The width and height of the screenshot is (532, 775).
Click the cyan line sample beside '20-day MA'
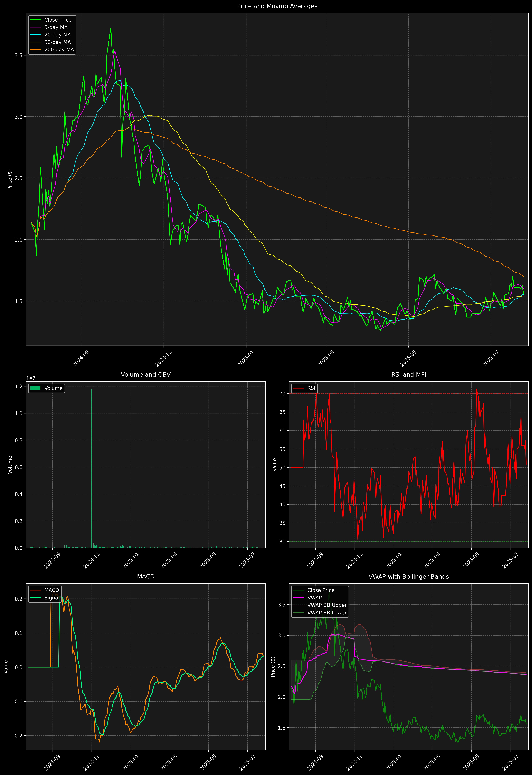pos(35,35)
